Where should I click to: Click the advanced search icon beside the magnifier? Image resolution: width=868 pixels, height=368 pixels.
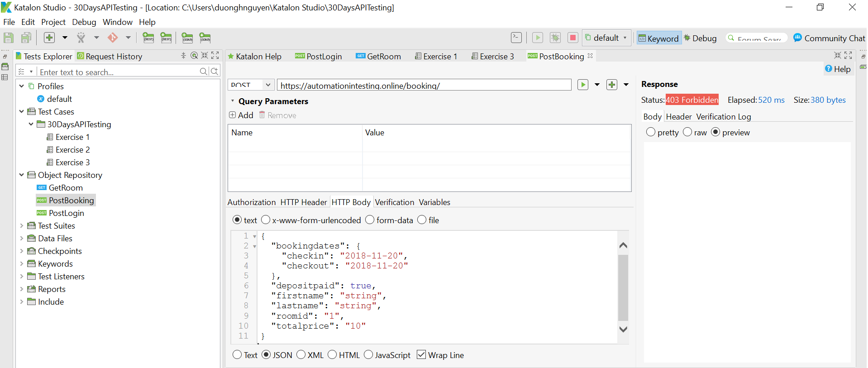tap(215, 72)
